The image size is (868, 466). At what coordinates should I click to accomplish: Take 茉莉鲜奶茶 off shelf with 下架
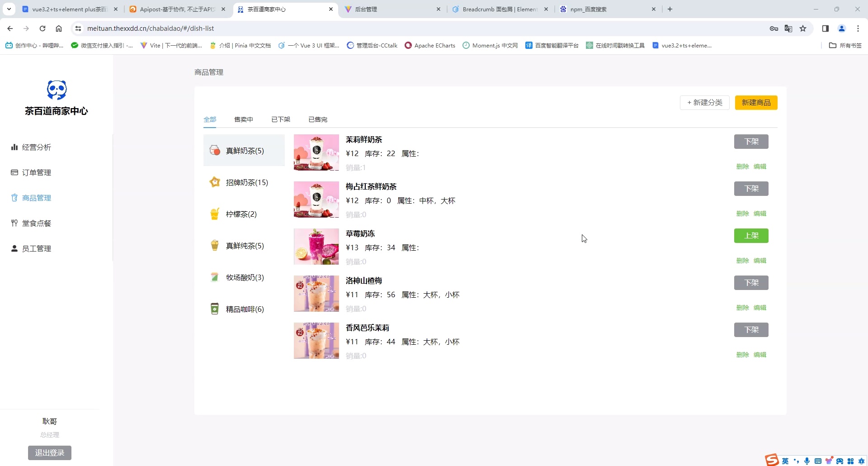coord(751,141)
